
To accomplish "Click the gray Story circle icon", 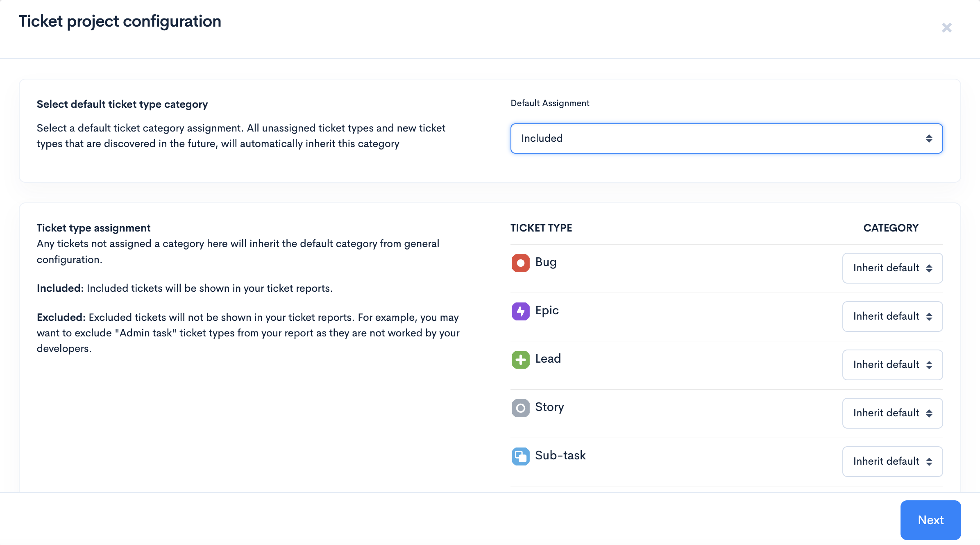I will click(520, 408).
